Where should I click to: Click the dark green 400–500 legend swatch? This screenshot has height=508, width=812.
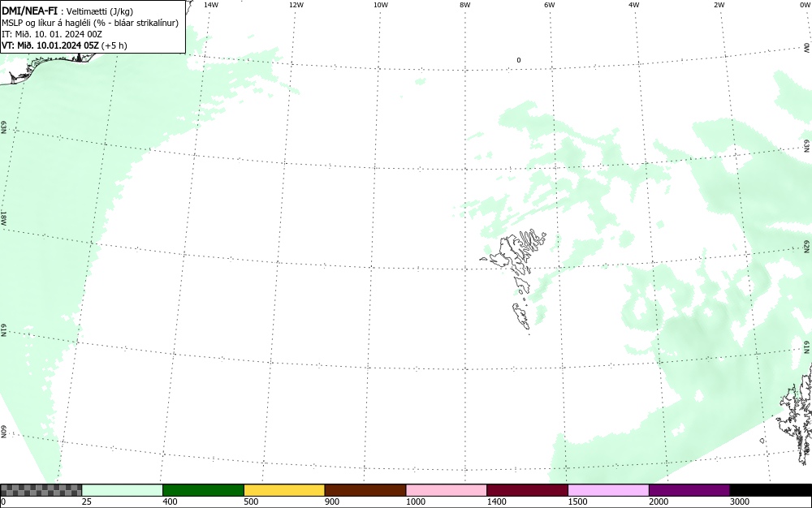coord(203,490)
